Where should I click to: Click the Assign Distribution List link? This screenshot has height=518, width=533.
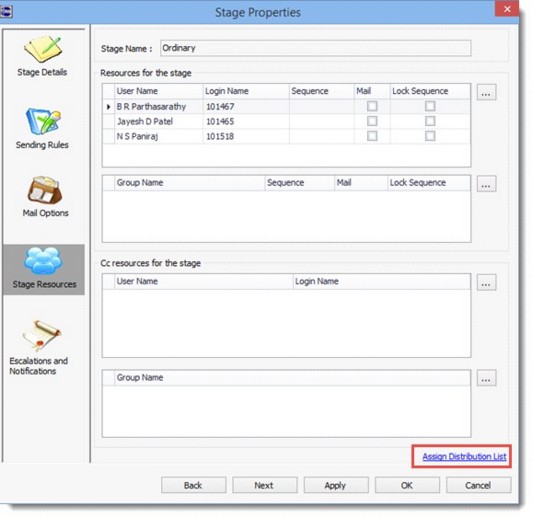pyautogui.click(x=464, y=456)
